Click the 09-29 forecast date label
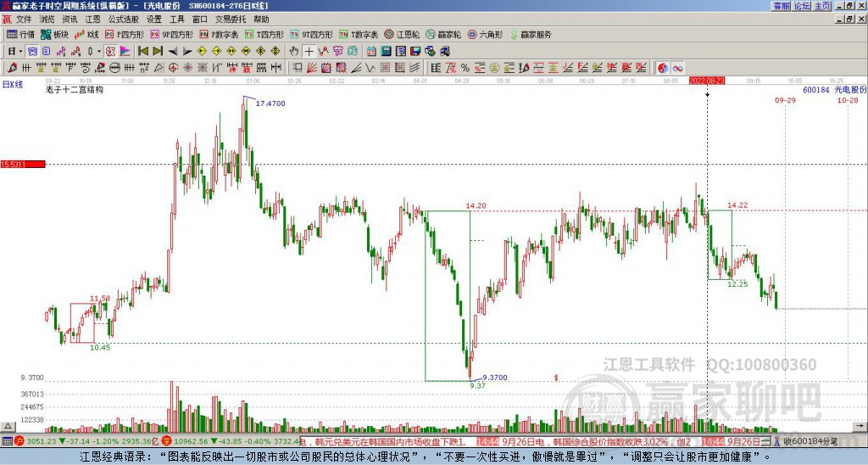 tap(785, 100)
